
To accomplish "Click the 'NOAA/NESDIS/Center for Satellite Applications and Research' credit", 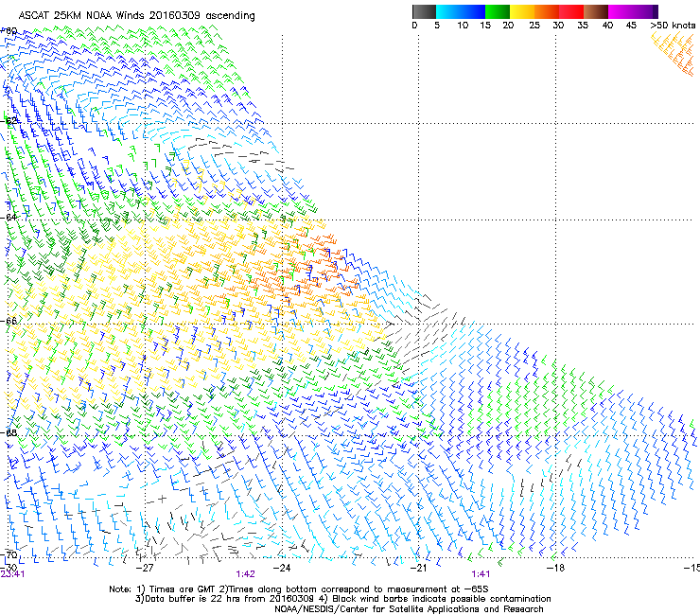I will [x=409, y=609].
